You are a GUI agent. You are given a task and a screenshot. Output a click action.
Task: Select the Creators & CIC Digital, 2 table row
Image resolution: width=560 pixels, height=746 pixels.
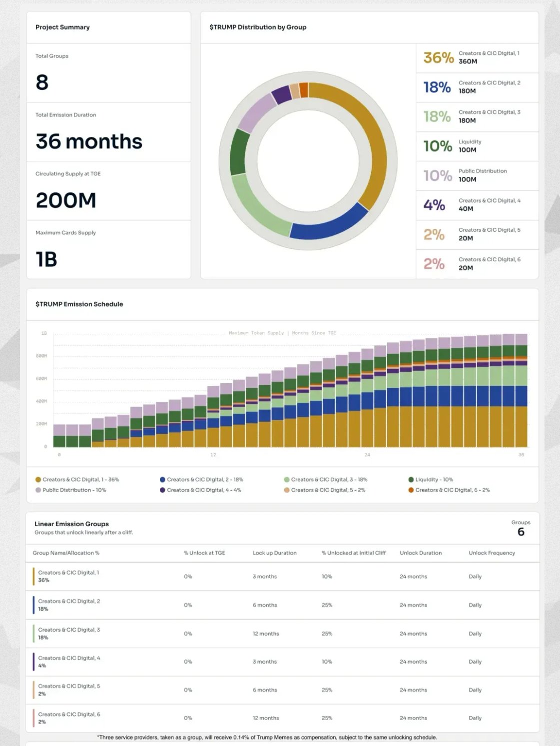(282, 605)
